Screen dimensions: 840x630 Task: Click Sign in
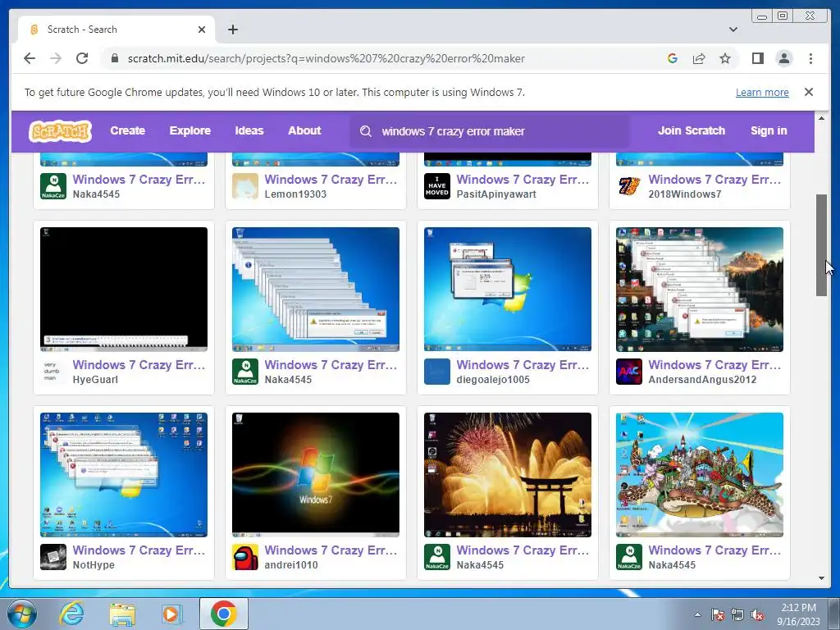click(769, 130)
